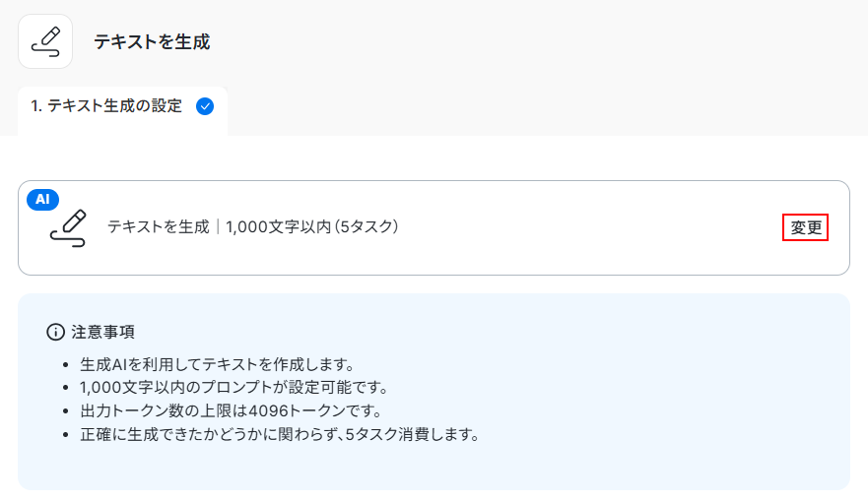868x502 pixels.
Task: Click the pencil icon beside the page title
Action: pyautogui.click(x=45, y=41)
